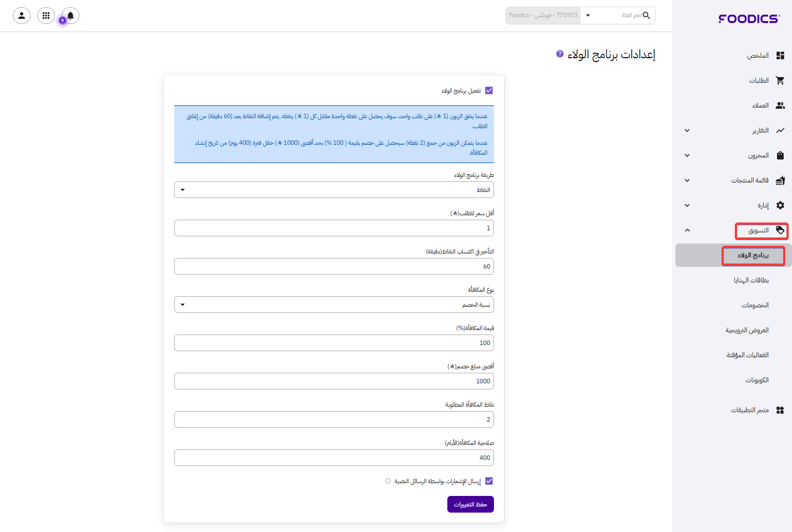This screenshot has width=792, height=532.
Task: Click the notifications bell icon
Action: (70, 16)
